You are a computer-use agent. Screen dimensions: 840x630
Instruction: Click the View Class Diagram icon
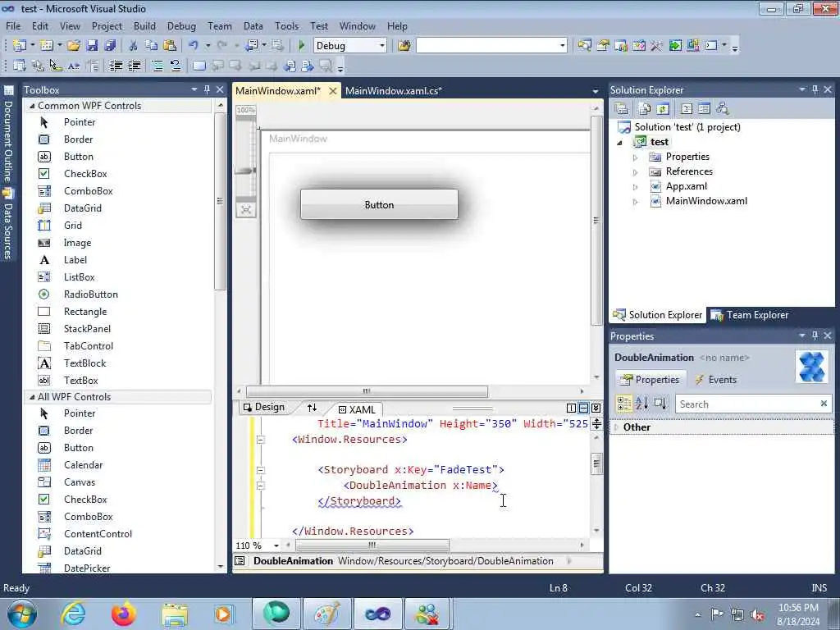click(x=722, y=109)
